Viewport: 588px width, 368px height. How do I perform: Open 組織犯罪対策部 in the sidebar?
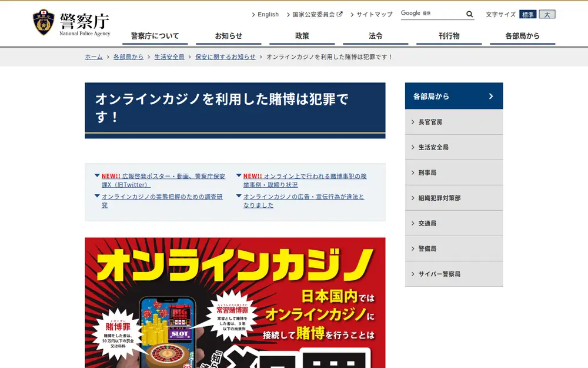454,198
